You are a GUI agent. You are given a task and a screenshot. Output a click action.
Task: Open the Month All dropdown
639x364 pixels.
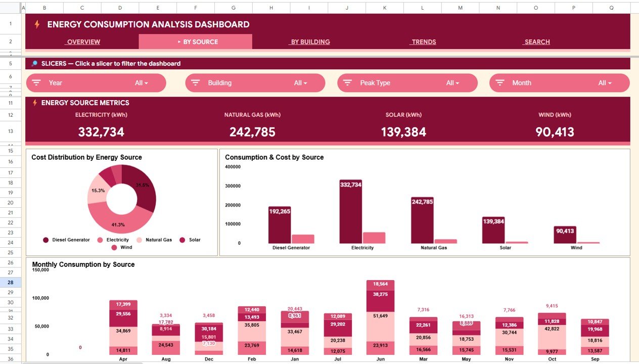click(x=605, y=83)
